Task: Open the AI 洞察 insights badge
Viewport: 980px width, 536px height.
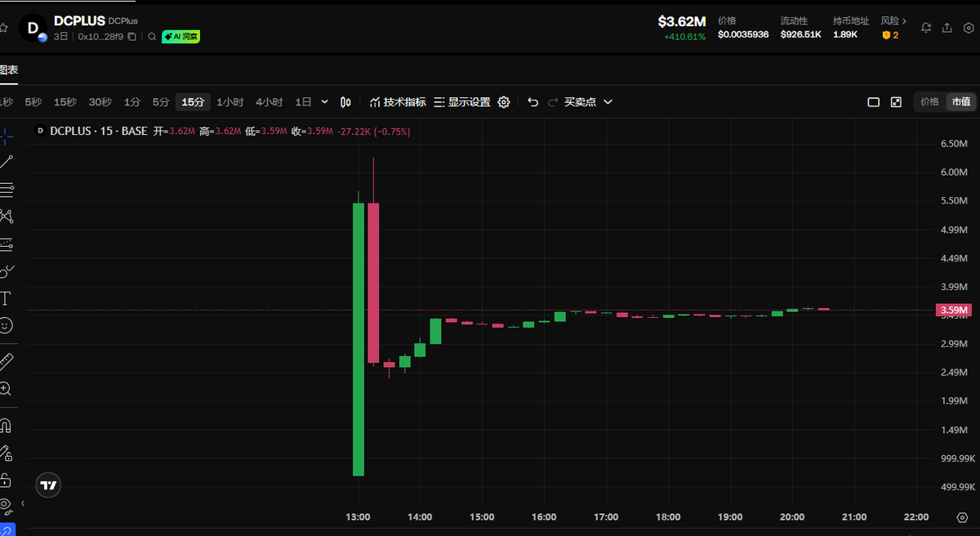Action: [180, 37]
